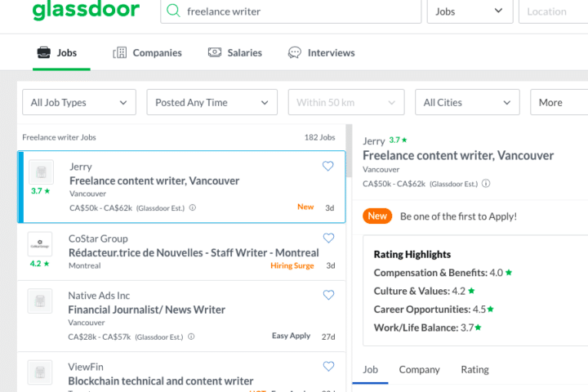Viewport: 588px width, 392px height.
Task: Open Blockchain technical and content writer listing
Action: 161,381
